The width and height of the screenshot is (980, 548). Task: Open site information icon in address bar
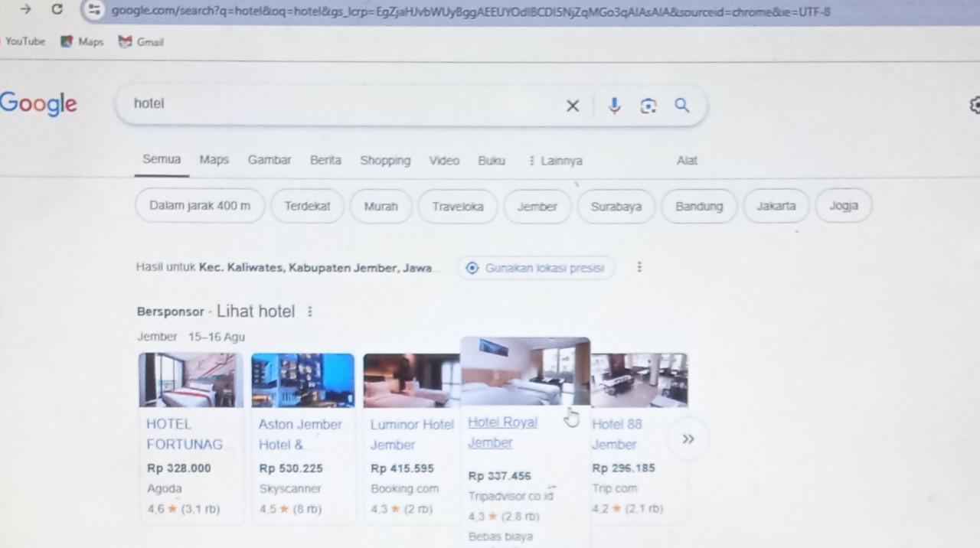pos(94,10)
